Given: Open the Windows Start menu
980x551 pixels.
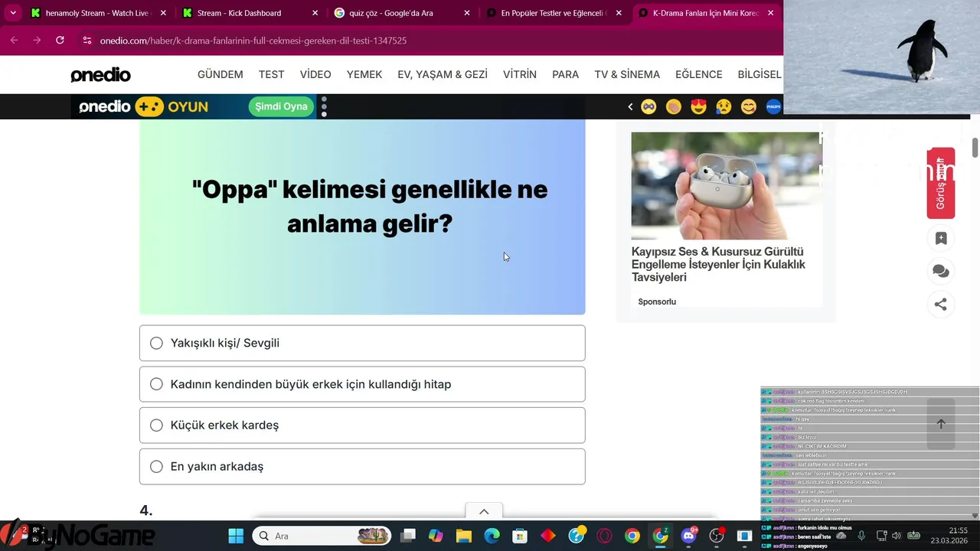Looking at the screenshot, I should (x=236, y=536).
